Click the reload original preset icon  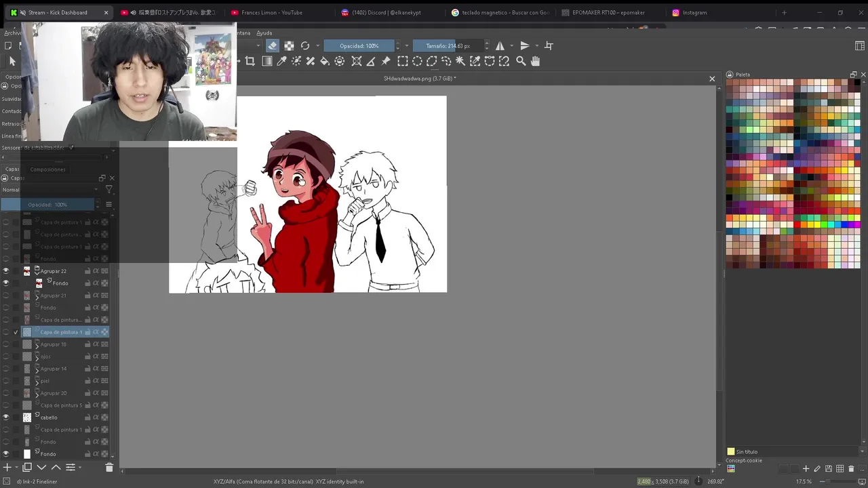click(305, 45)
